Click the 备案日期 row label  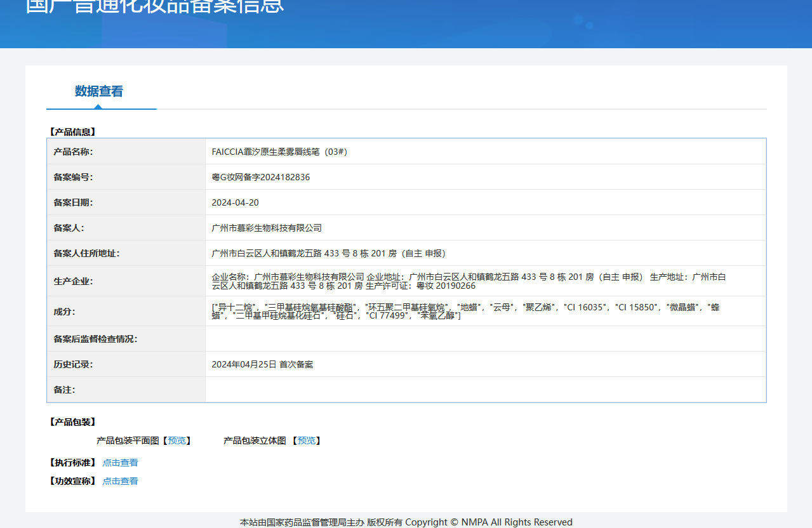point(73,202)
